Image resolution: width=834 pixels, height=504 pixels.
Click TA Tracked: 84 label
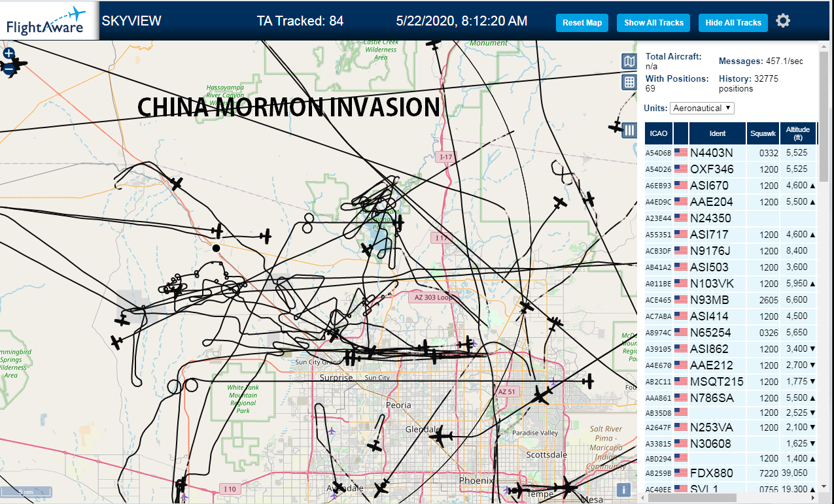coord(300,21)
